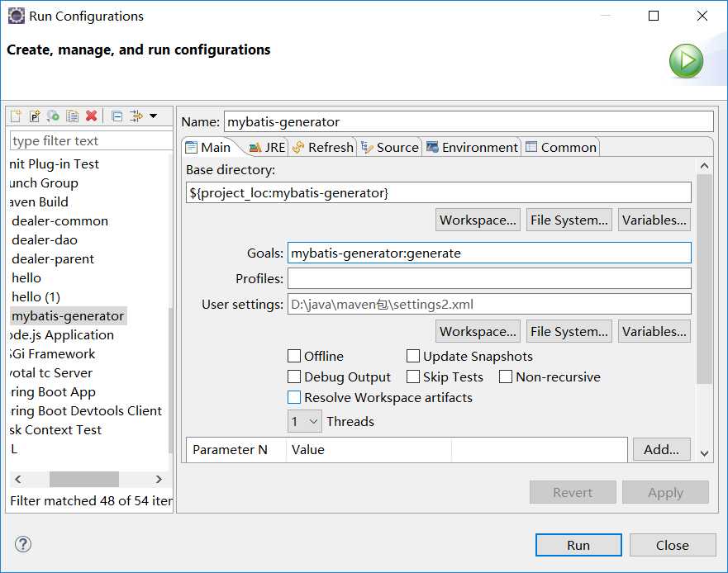Enable Resolve Workspace artifacts
Viewport: 728px width, 573px height.
[x=294, y=397]
